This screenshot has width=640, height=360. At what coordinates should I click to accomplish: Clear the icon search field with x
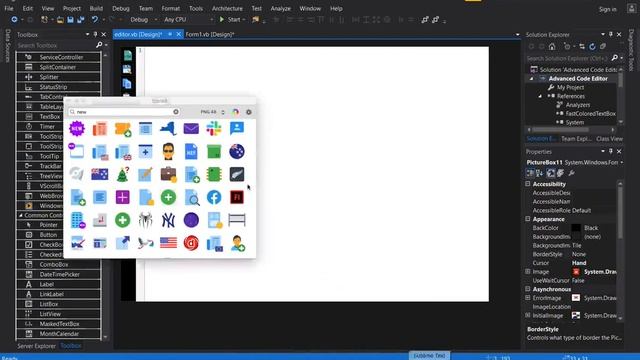pos(176,112)
